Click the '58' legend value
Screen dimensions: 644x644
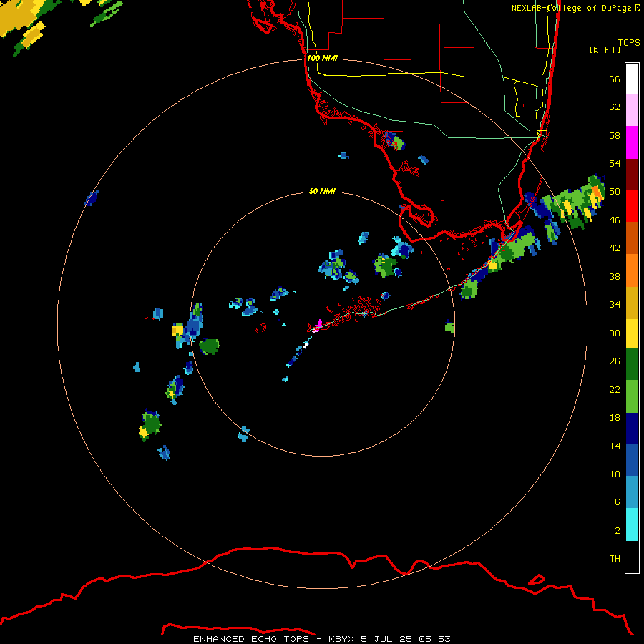pos(615,135)
